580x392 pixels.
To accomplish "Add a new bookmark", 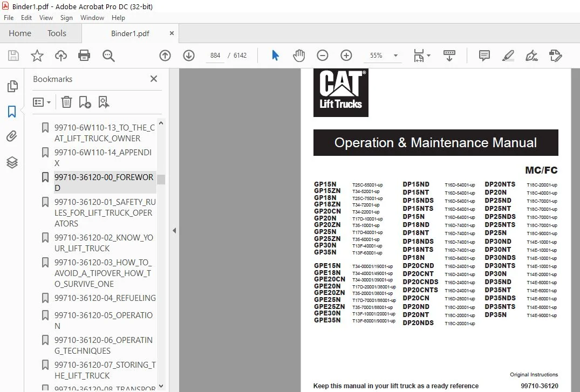I will (x=85, y=102).
